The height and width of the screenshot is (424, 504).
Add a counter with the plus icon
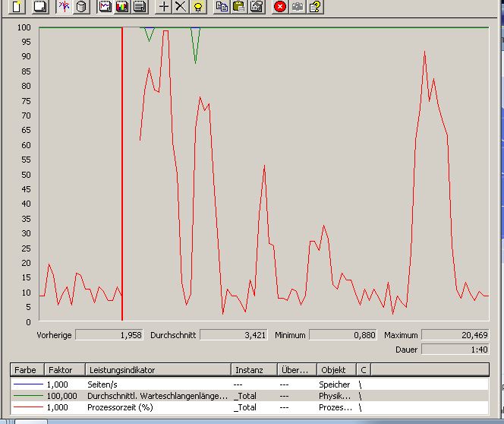point(164,6)
